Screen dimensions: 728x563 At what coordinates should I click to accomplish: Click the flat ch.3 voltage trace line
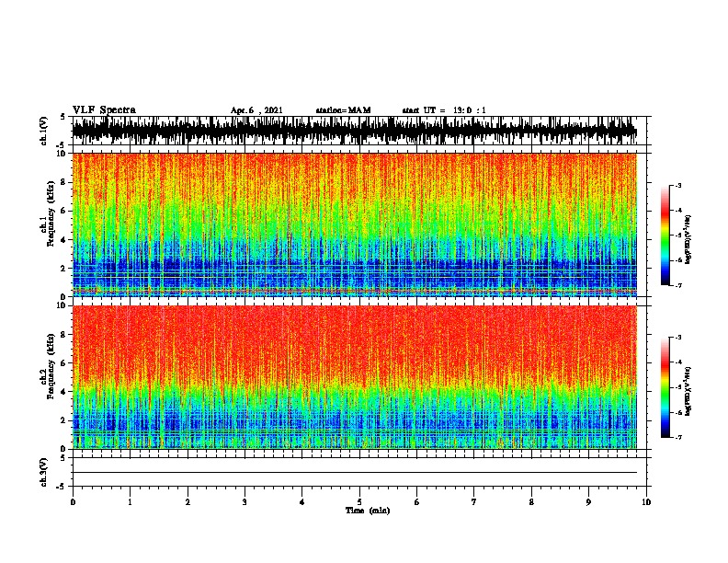pyautogui.click(x=354, y=473)
